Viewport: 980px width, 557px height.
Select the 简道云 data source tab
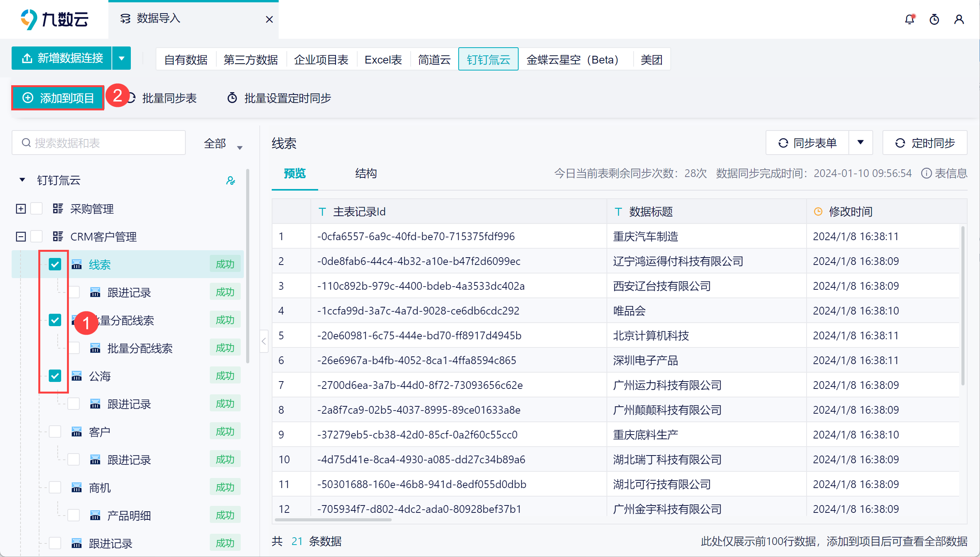tap(434, 60)
